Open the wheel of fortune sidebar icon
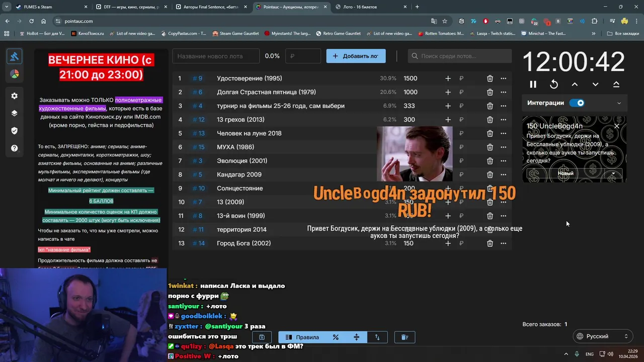644x362 pixels. point(14,74)
